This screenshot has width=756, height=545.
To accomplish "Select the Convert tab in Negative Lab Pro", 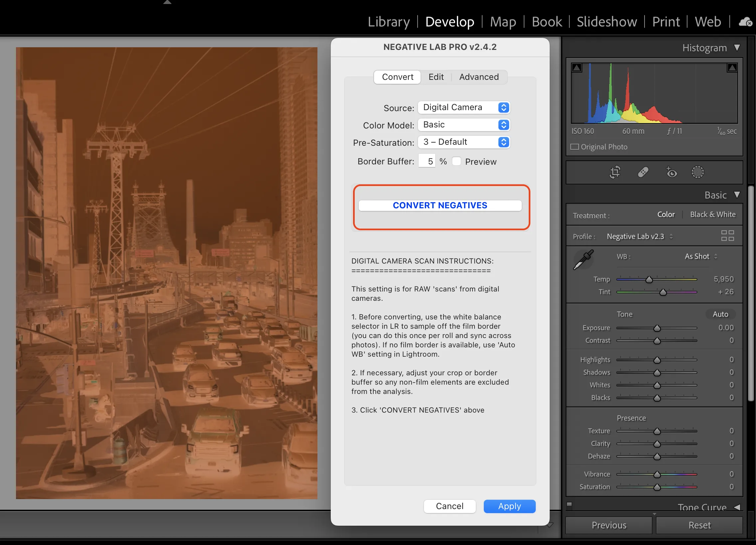I will coord(397,77).
